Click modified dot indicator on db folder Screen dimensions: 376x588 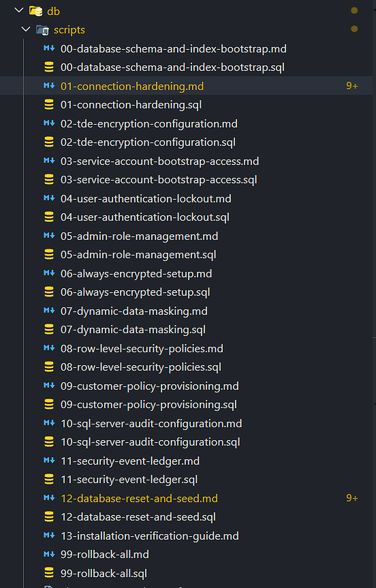coord(354,11)
